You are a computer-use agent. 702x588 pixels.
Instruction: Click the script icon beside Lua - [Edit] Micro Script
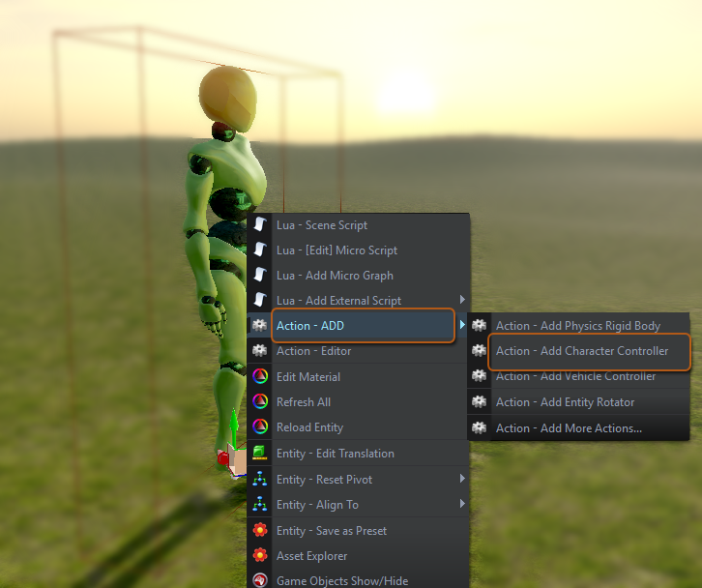tap(260, 250)
